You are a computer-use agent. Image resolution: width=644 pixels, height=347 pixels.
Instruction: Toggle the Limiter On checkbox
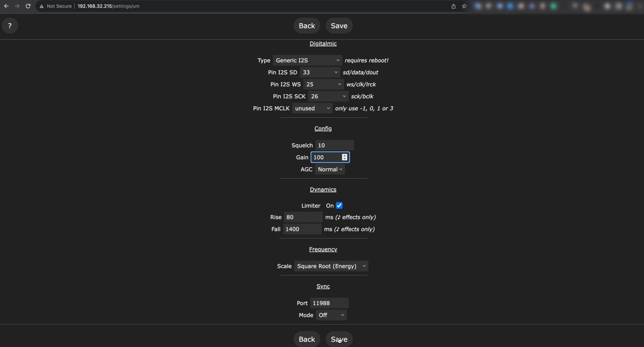click(339, 205)
